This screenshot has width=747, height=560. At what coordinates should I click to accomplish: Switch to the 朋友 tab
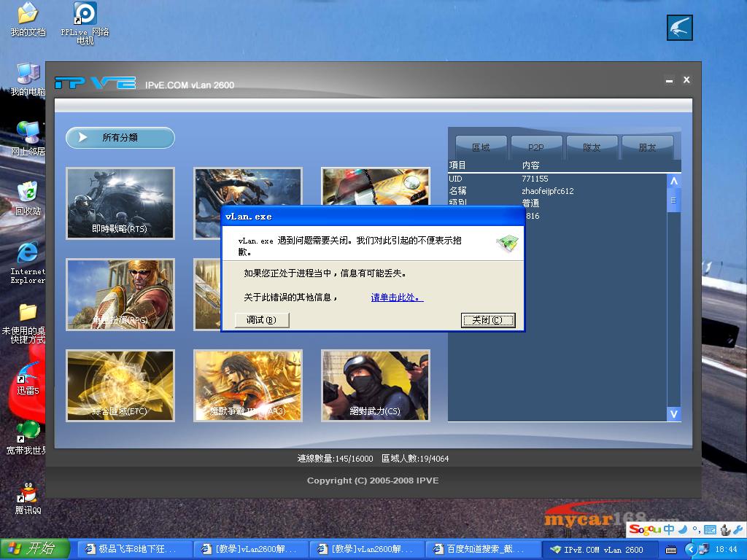point(648,147)
